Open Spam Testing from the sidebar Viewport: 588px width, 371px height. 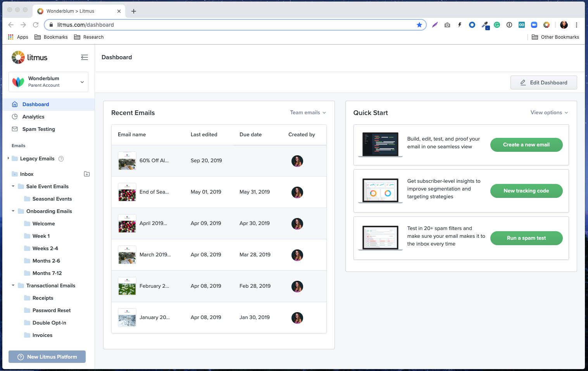point(38,129)
